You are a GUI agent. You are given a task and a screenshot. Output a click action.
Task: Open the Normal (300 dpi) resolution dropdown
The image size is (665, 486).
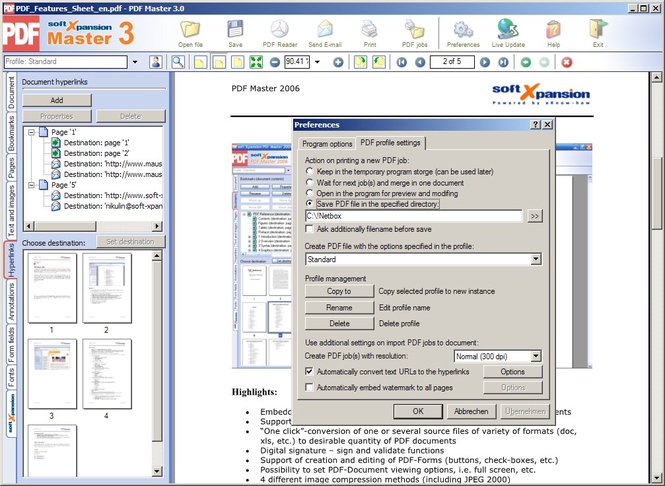coord(497,356)
